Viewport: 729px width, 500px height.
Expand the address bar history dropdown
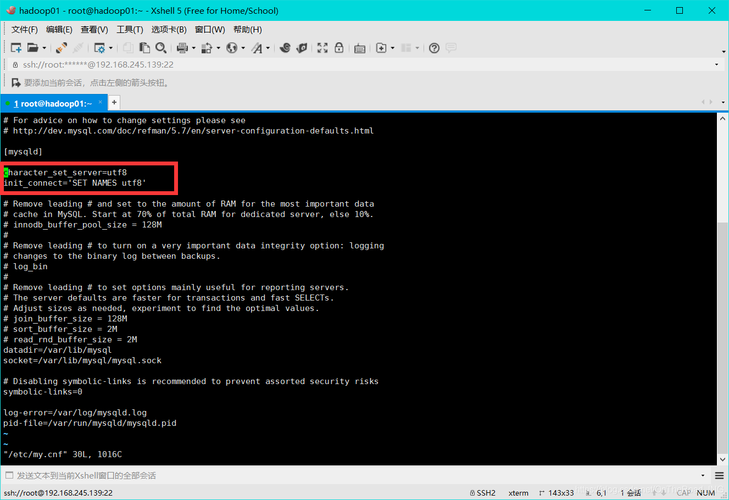coord(716,65)
